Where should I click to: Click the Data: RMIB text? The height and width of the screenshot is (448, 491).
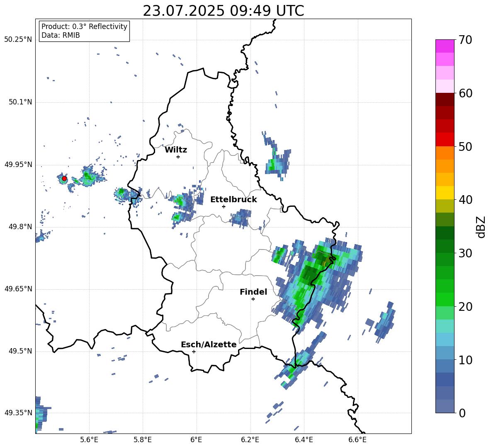[x=61, y=35]
